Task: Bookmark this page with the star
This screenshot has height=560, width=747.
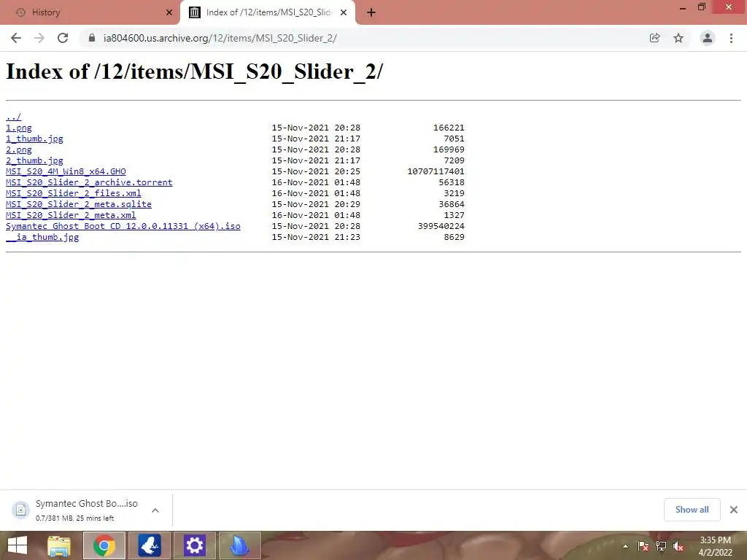Action: point(678,38)
